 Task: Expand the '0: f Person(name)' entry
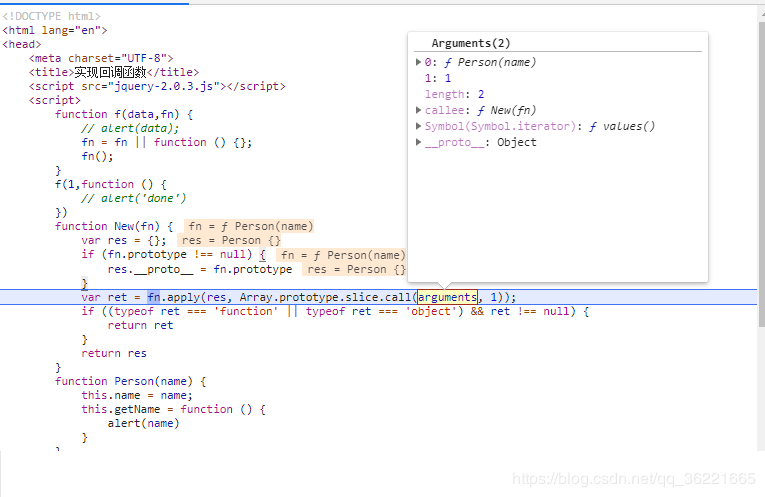click(x=418, y=62)
